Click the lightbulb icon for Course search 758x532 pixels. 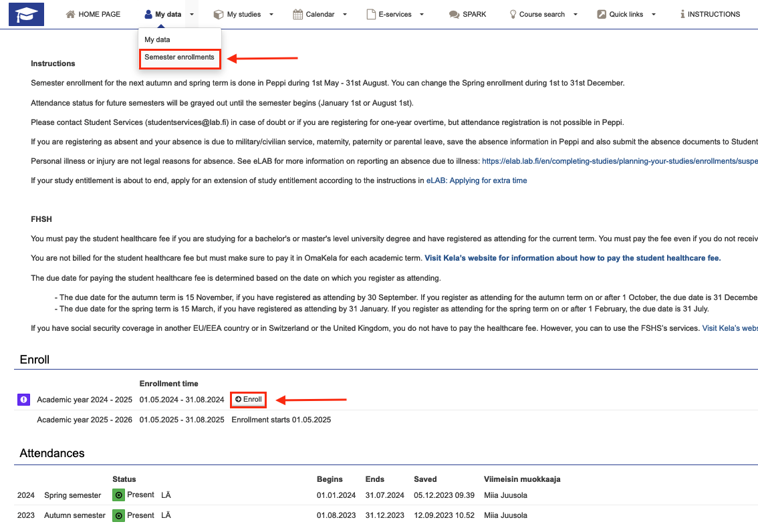coord(513,14)
